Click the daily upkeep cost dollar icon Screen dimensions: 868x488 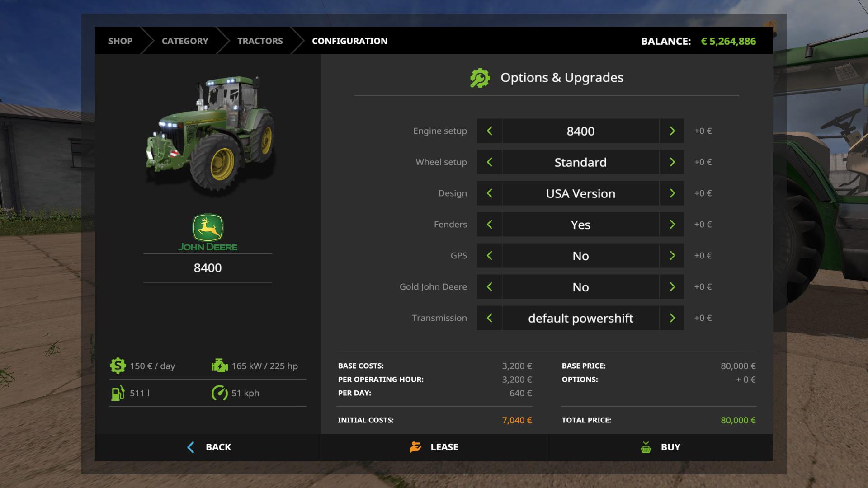[118, 366]
